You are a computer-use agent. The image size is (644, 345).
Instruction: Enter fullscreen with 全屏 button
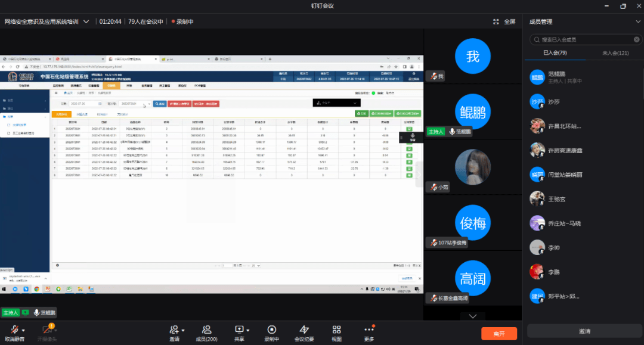[x=504, y=21]
